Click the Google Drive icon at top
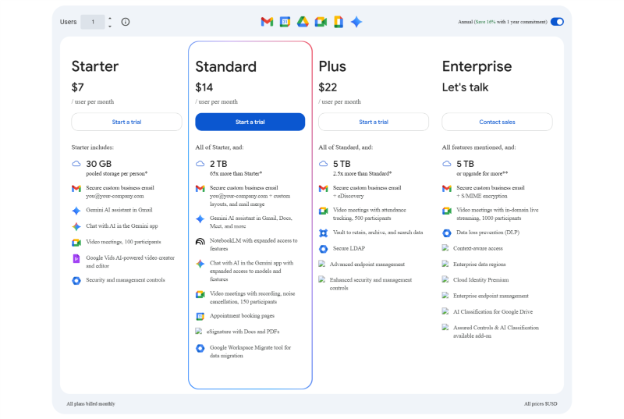The height and width of the screenshot is (419, 624). pos(302,22)
